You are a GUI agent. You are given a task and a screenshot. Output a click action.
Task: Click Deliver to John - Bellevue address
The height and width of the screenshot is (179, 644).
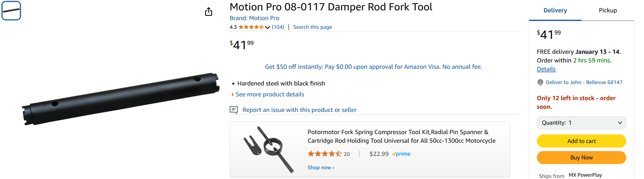[584, 82]
